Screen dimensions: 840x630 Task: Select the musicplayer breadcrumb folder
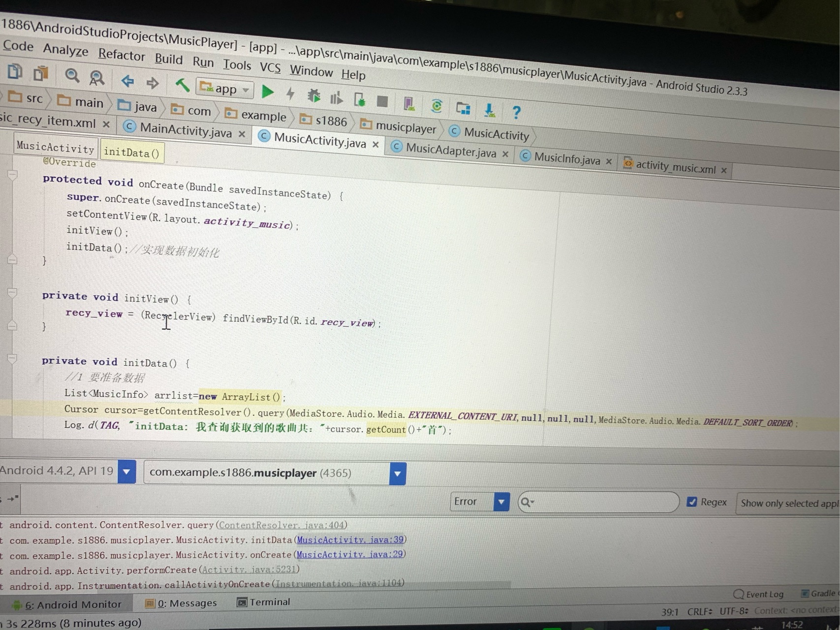point(399,127)
